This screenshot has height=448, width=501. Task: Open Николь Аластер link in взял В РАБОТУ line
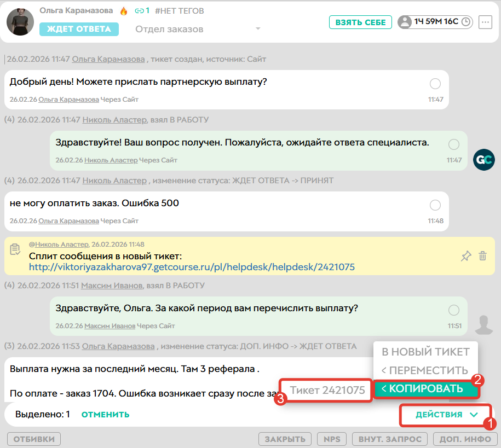coord(114,120)
